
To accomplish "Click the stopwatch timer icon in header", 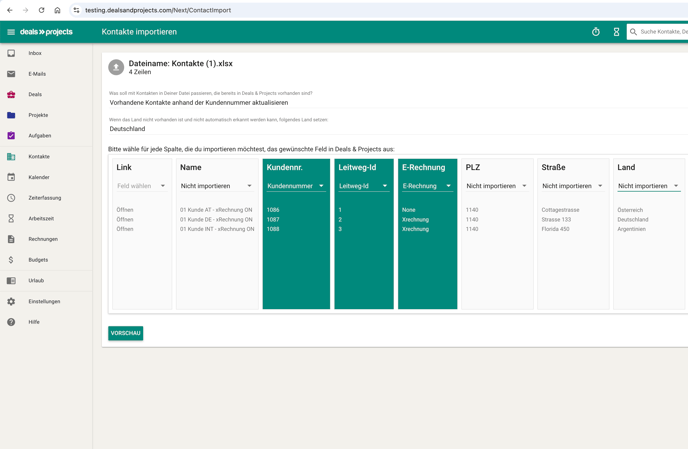I will [596, 32].
